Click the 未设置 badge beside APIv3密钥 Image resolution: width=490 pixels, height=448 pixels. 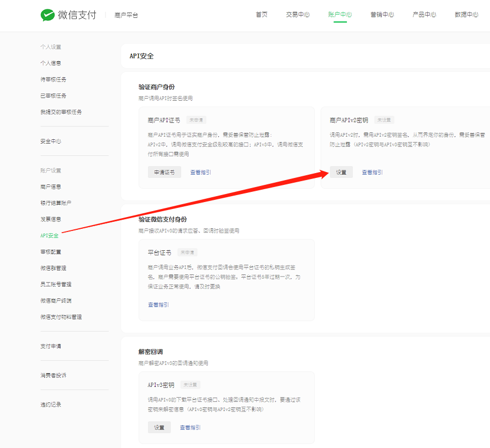pyautogui.click(x=190, y=385)
